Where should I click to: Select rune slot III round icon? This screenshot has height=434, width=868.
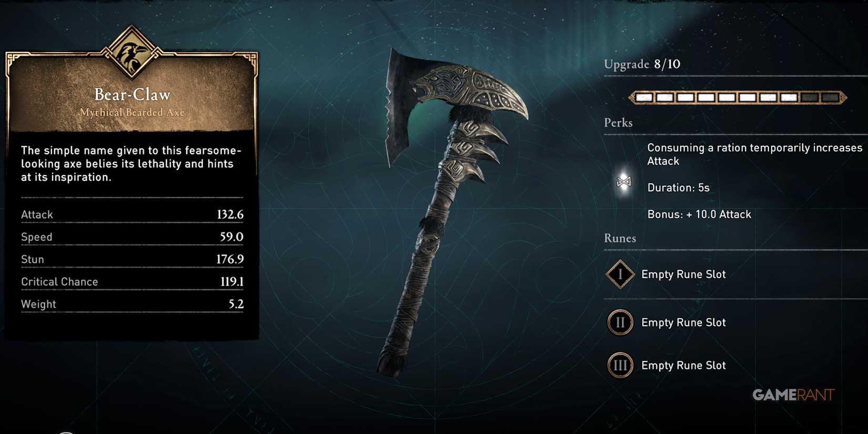point(620,365)
